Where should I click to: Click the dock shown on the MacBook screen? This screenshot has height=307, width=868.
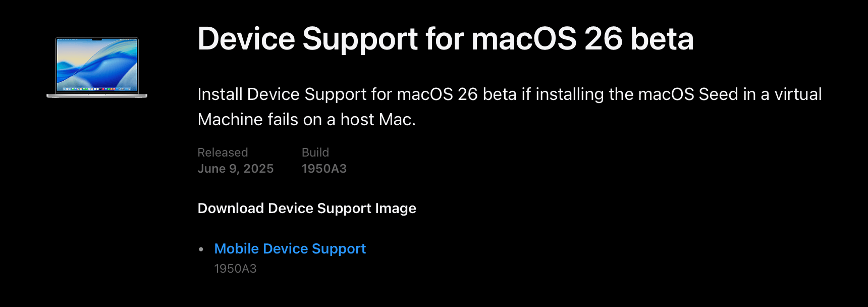(97, 88)
